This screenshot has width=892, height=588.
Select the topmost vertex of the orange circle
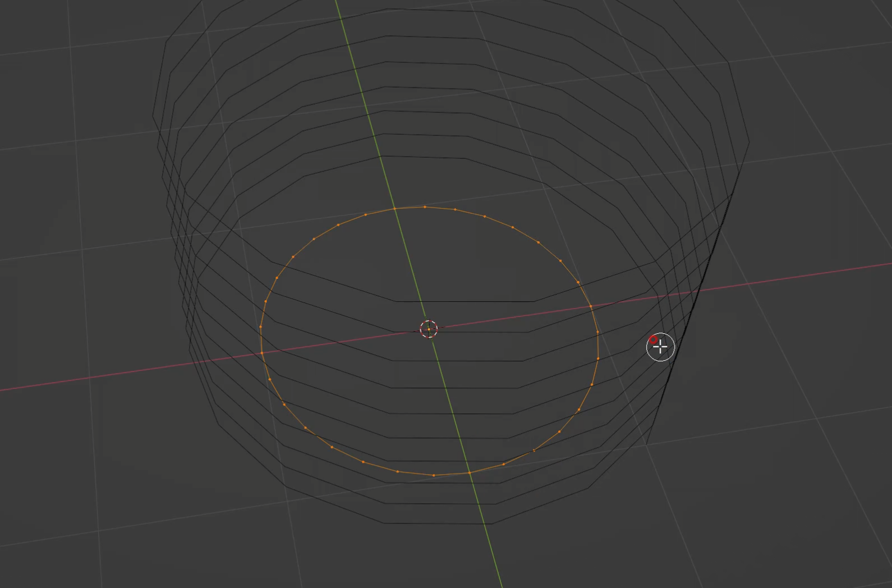click(425, 207)
